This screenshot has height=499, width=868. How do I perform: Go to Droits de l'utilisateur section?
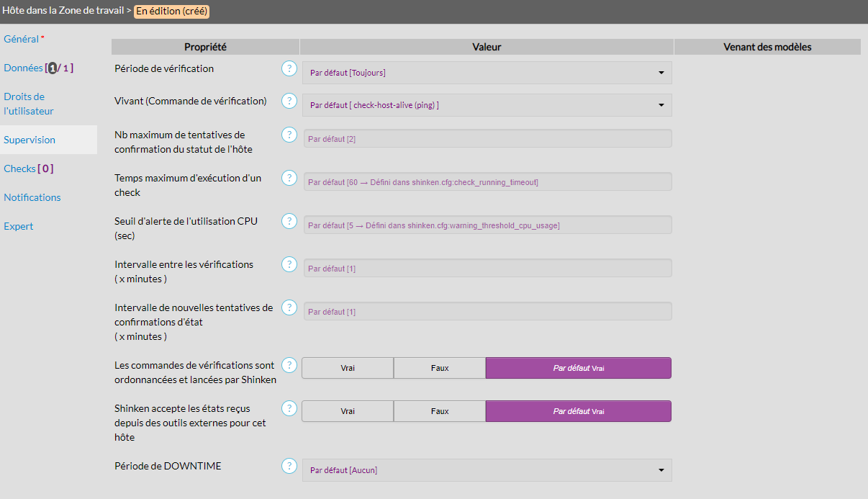[x=29, y=104]
